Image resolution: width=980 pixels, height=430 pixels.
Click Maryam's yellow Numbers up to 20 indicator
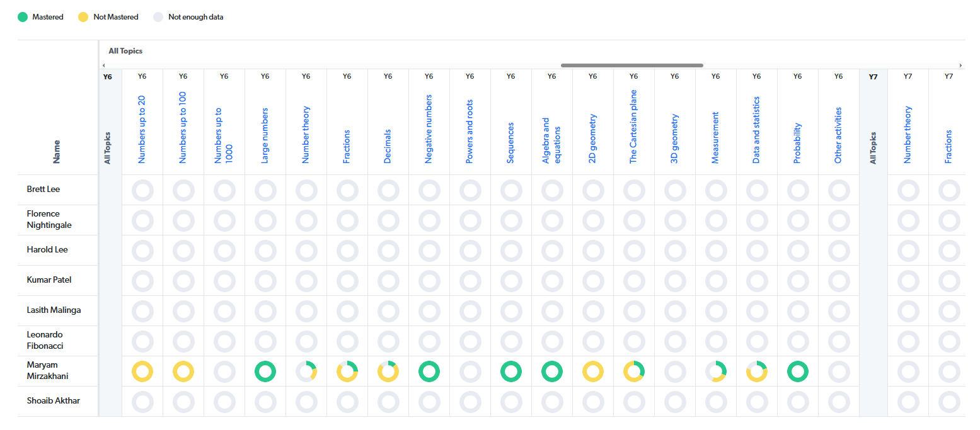(x=142, y=371)
